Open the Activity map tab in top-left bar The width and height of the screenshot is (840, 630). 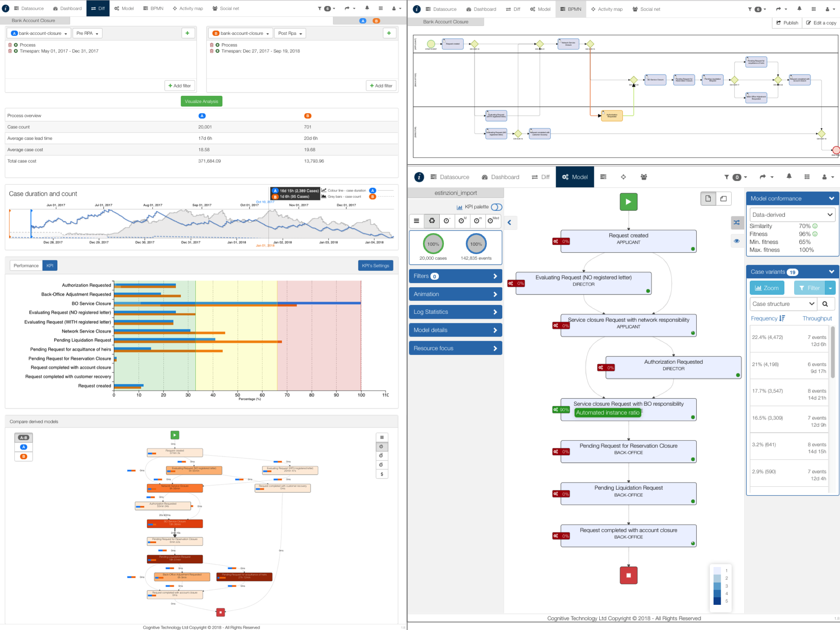pyautogui.click(x=188, y=8)
